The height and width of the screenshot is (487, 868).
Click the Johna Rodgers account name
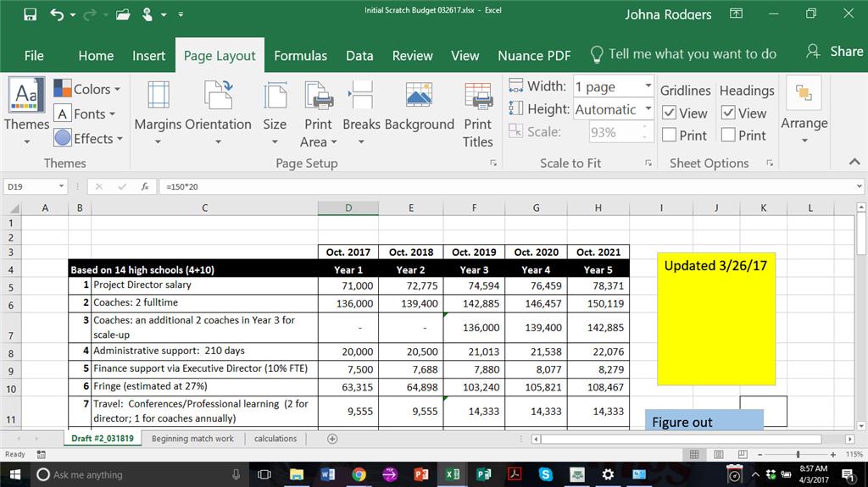(x=668, y=14)
